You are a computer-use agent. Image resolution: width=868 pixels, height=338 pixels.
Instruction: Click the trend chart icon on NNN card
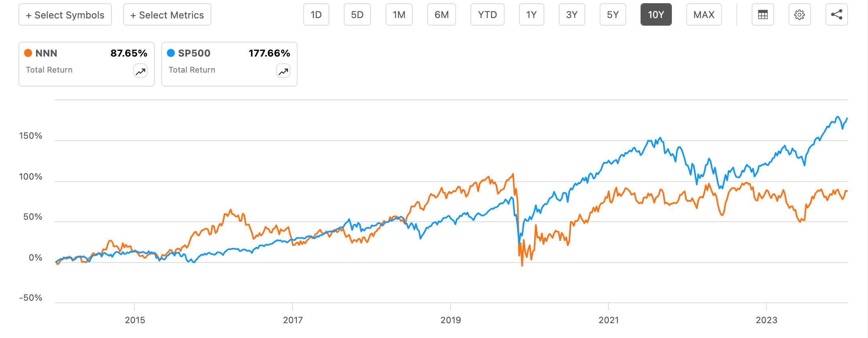(140, 71)
